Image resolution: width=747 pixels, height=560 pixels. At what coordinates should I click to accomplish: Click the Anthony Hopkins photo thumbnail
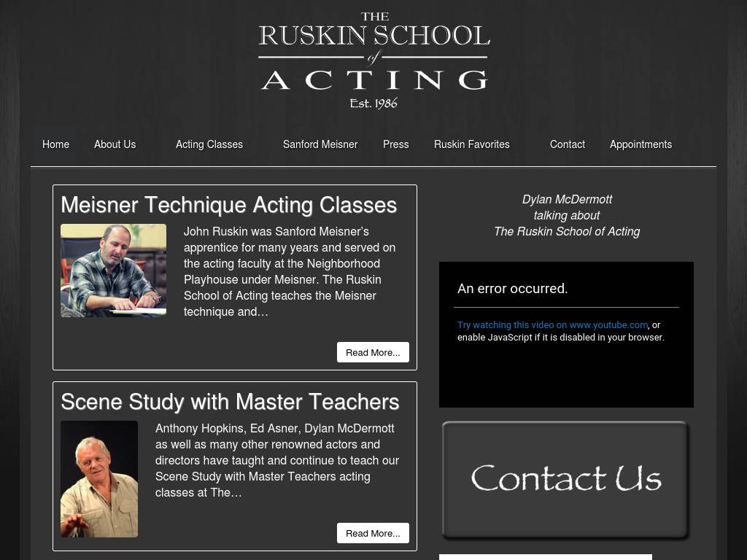[99, 479]
